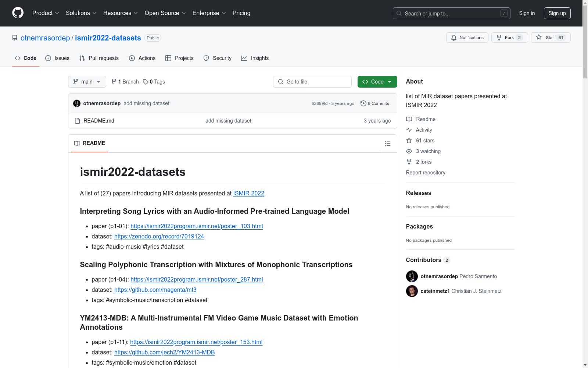The height and width of the screenshot is (368, 588).
Task: Open the poster_287.html paper link
Action: coord(197,279)
